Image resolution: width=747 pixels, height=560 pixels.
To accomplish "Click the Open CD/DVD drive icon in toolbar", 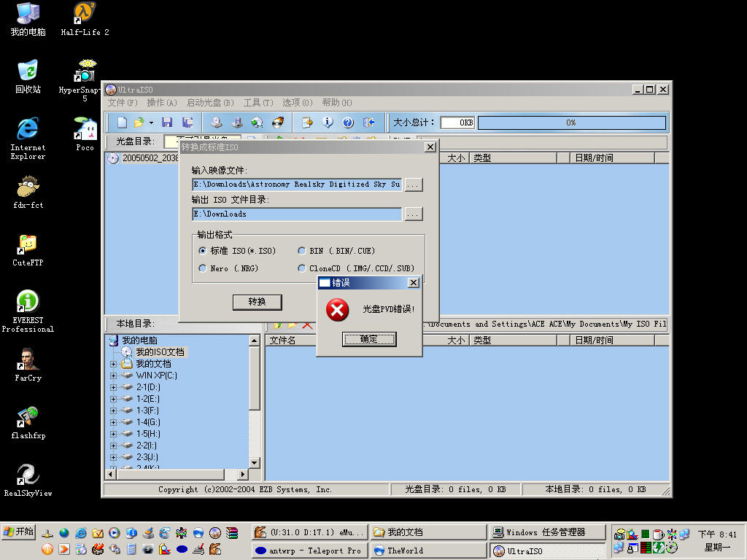I will click(217, 122).
